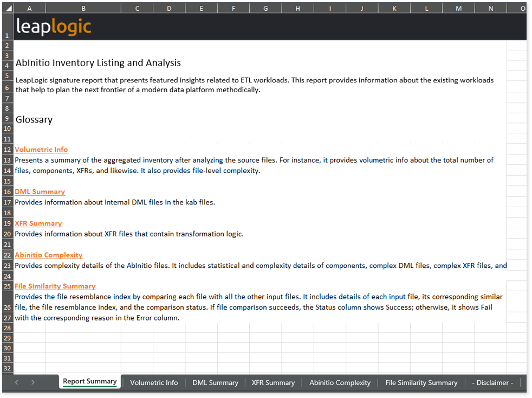Follow the DML Summary glossary link
The image size is (532, 398).
point(40,192)
